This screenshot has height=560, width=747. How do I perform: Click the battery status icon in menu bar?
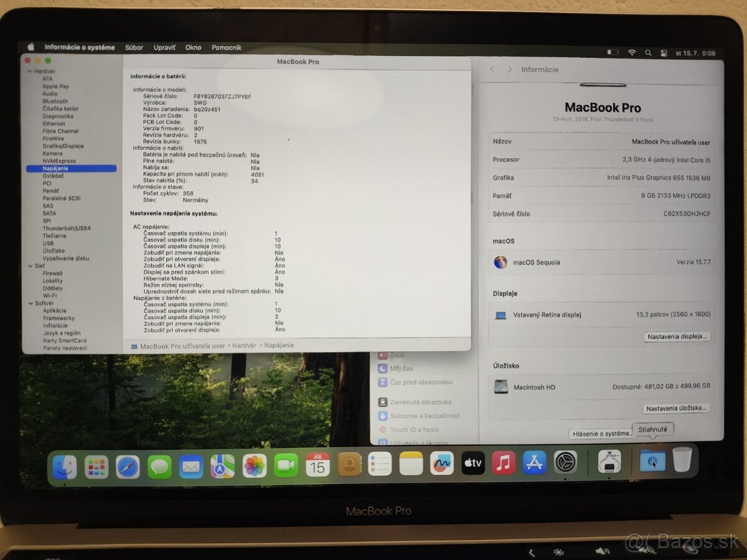613,52
